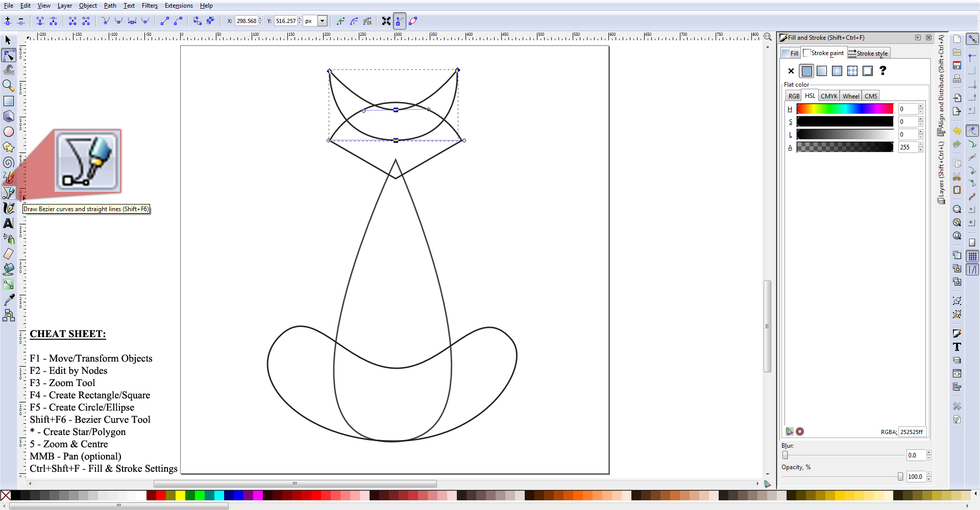This screenshot has height=510, width=980.
Task: Iconify the Fill and Stroke panel
Action: (x=918, y=37)
